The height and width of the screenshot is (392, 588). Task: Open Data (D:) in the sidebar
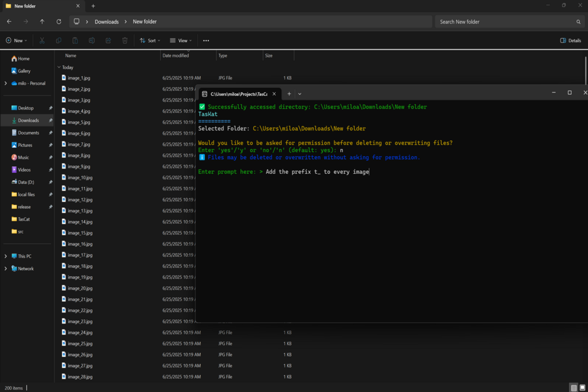[x=23, y=183]
